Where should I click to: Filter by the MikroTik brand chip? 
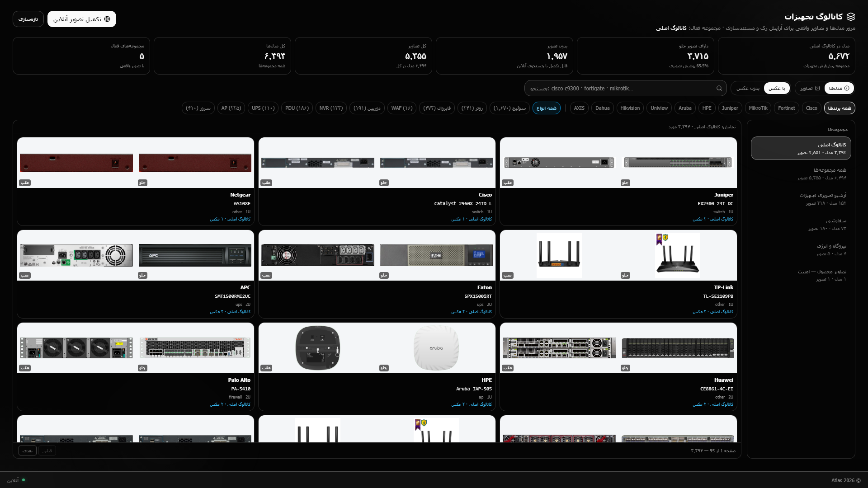pos(758,108)
